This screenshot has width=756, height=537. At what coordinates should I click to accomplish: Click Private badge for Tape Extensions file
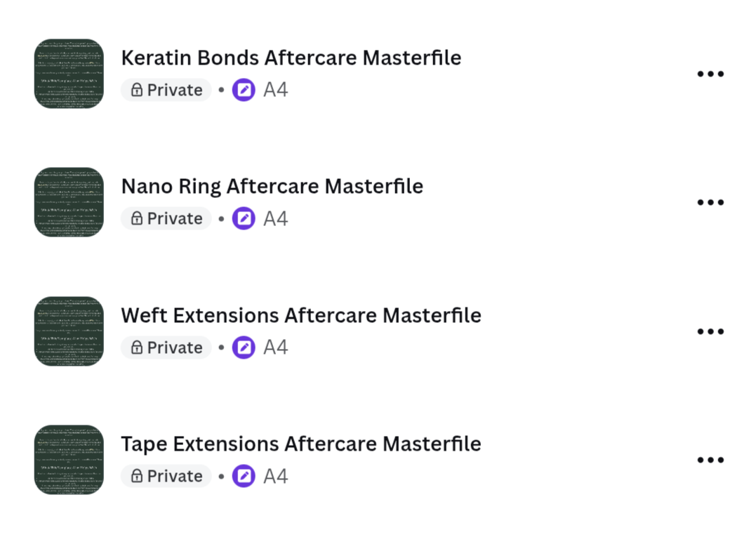(166, 476)
